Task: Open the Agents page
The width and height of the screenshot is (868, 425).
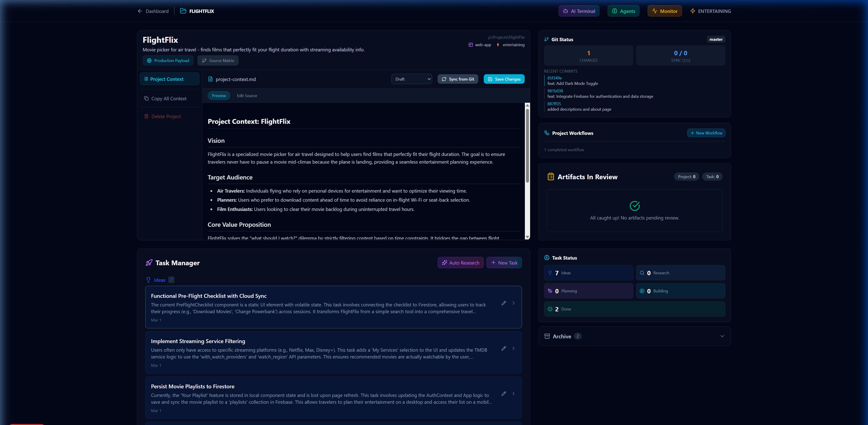Action: click(623, 11)
